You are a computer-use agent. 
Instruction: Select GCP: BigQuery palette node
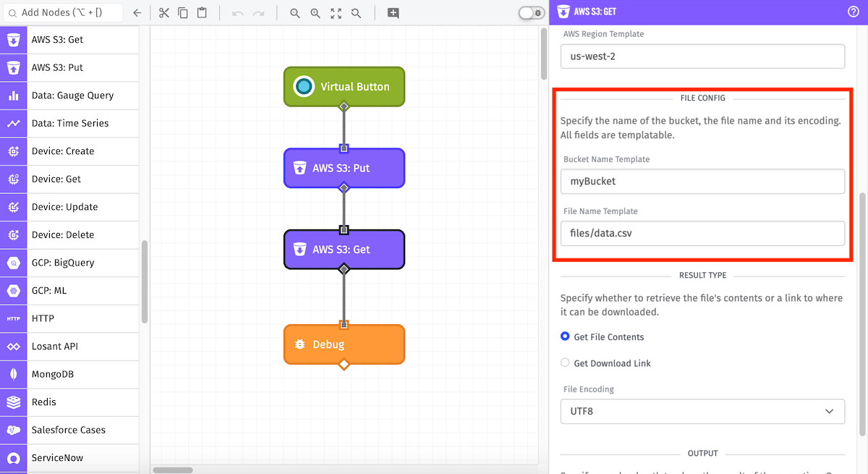coord(69,263)
